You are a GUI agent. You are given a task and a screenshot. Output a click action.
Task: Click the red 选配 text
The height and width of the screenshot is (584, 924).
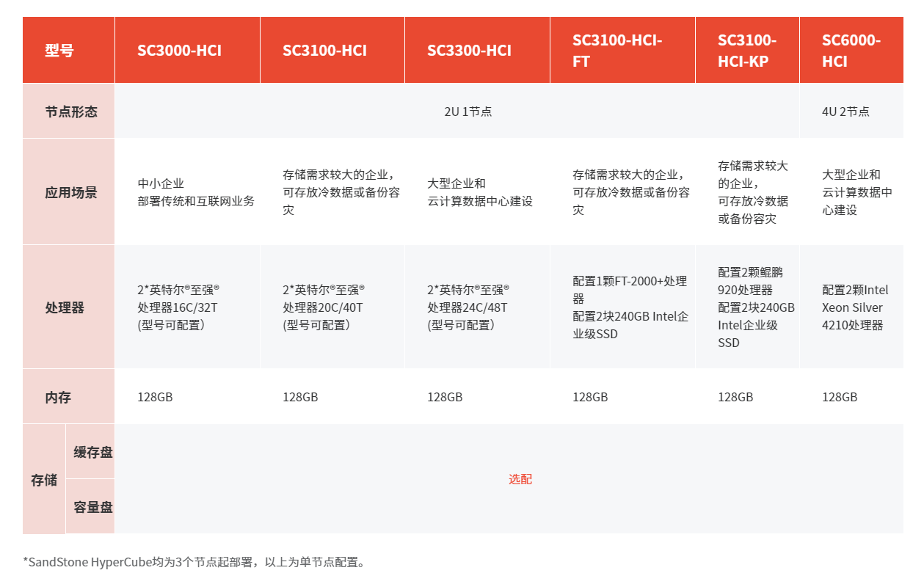tap(520, 479)
